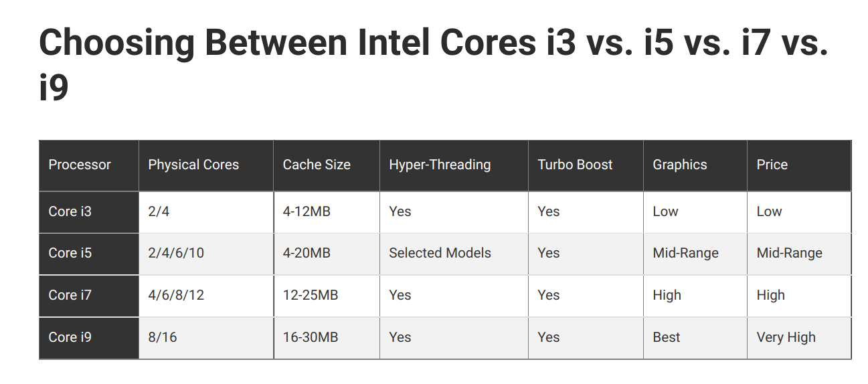Select the Core i5 row label
Viewport: 868px width, 384px height.
[x=70, y=253]
